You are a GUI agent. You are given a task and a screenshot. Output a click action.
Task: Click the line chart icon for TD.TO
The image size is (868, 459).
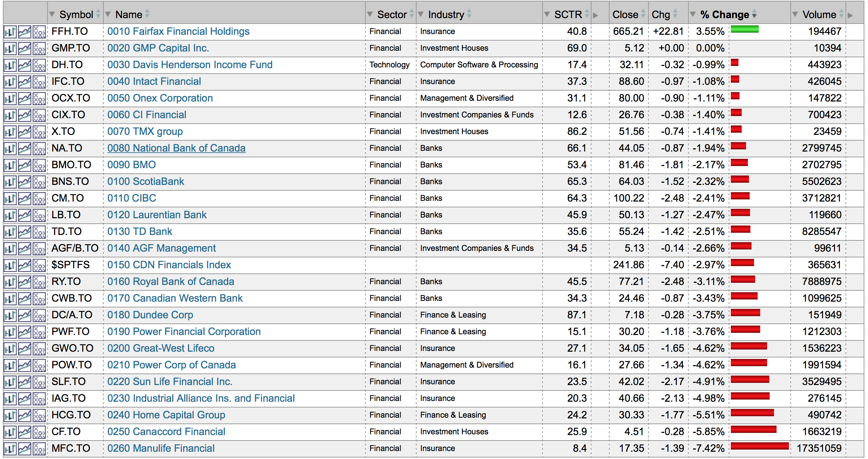(x=25, y=232)
